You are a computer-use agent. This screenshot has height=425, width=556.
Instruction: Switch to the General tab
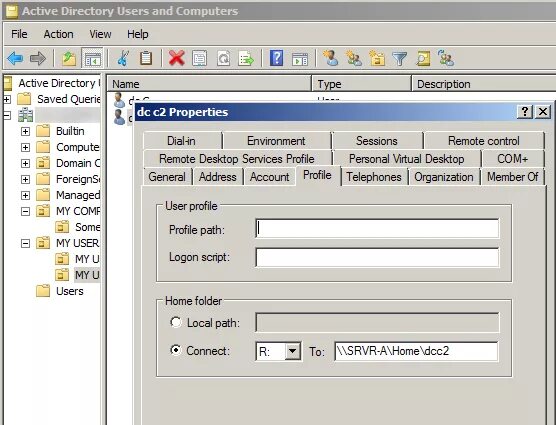pos(167,177)
